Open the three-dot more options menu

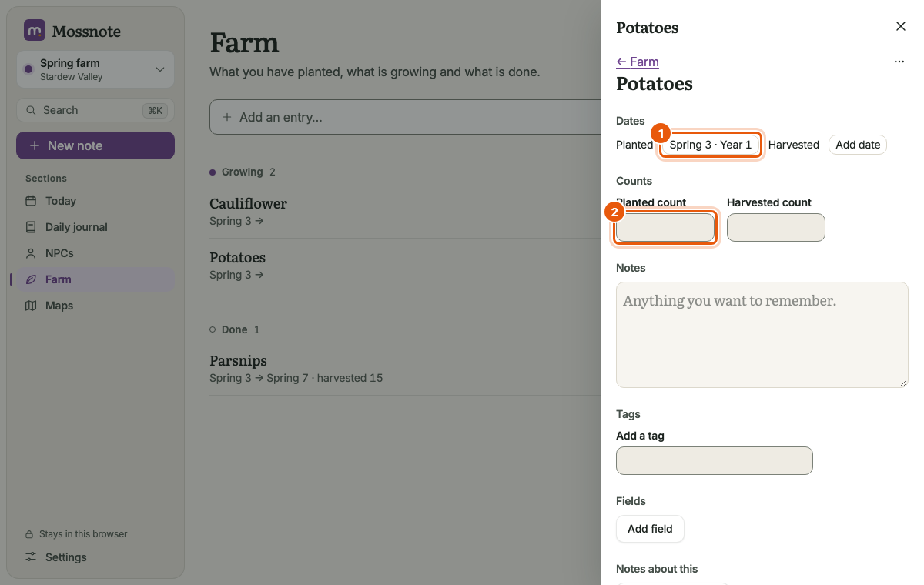tap(899, 62)
